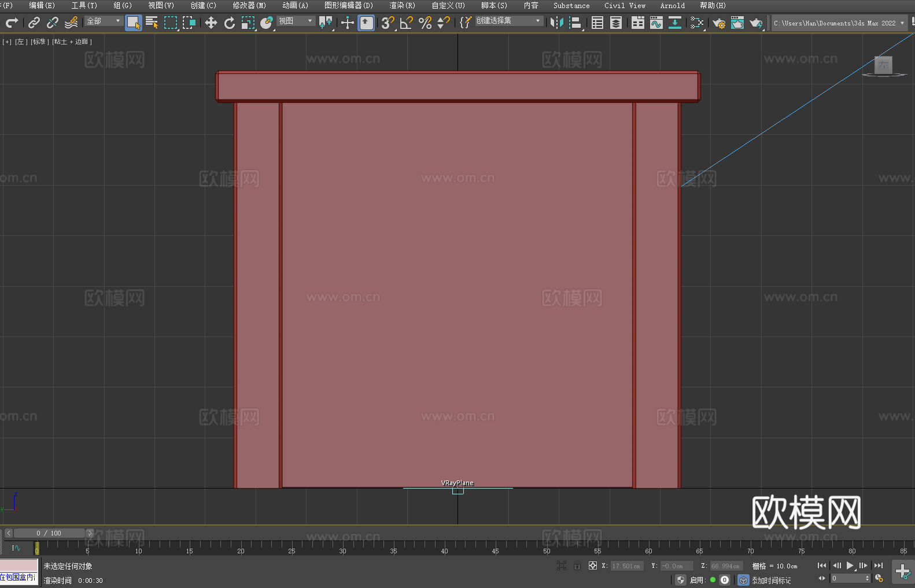Open the Rendered Frame Window icon
The image size is (915, 588).
coord(737,23)
